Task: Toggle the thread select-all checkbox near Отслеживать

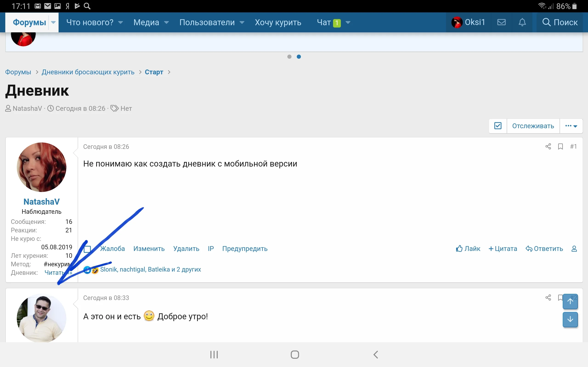Action: coord(498,126)
